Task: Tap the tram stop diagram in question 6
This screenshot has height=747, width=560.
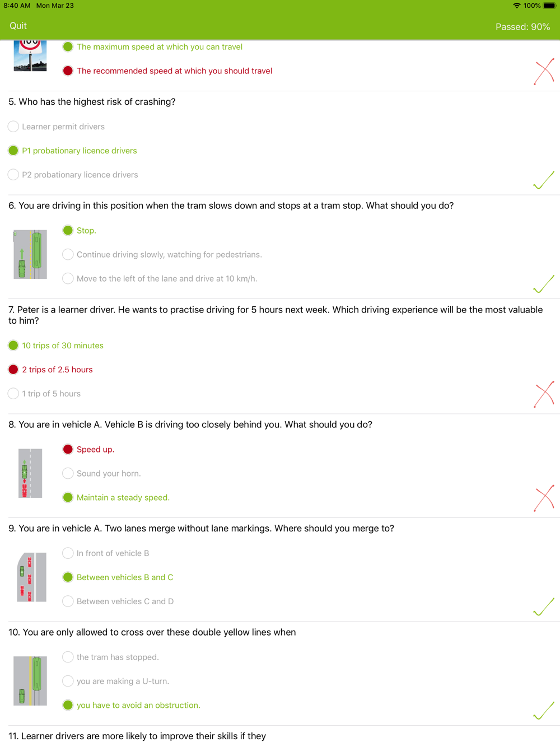Action: (30, 254)
